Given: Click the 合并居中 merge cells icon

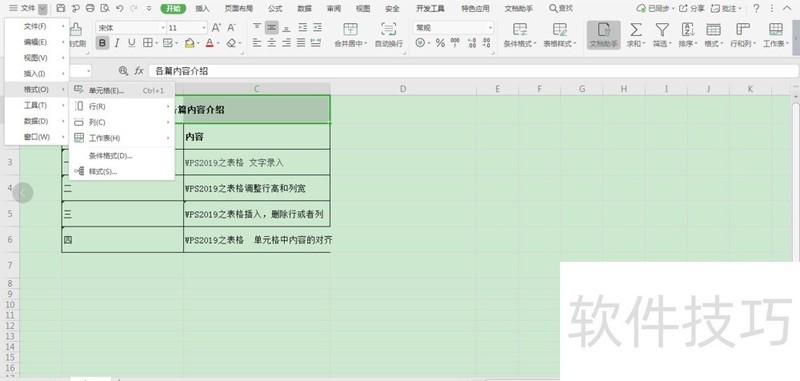Looking at the screenshot, I should (x=351, y=29).
